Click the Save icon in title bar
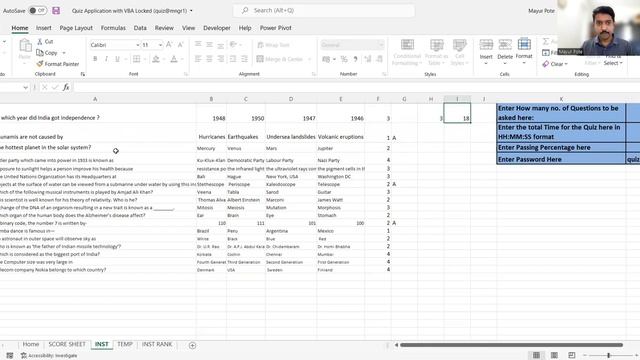640x360 pixels. pos(56,11)
